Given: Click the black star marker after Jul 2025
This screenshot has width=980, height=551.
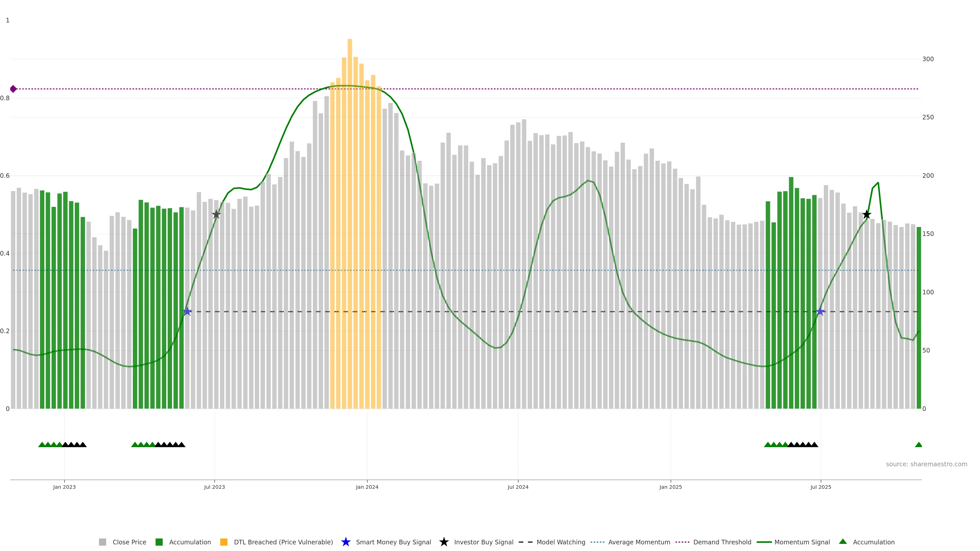Looking at the screenshot, I should click(867, 215).
